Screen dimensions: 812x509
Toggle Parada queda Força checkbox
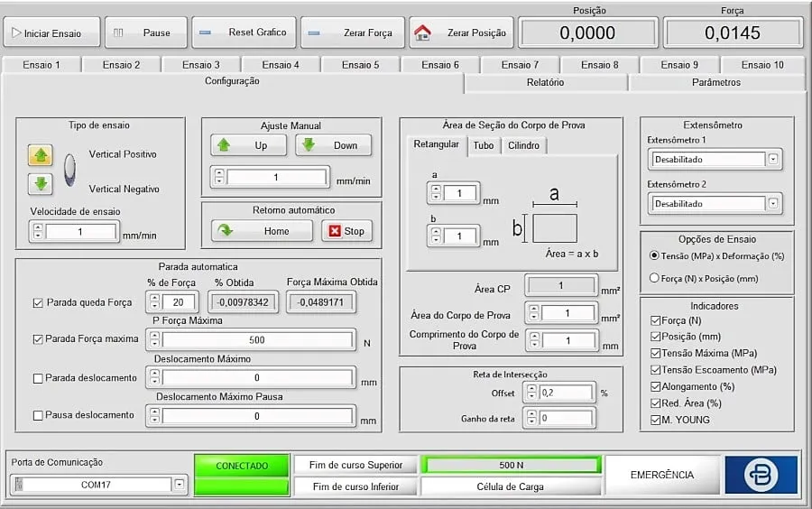(x=38, y=303)
